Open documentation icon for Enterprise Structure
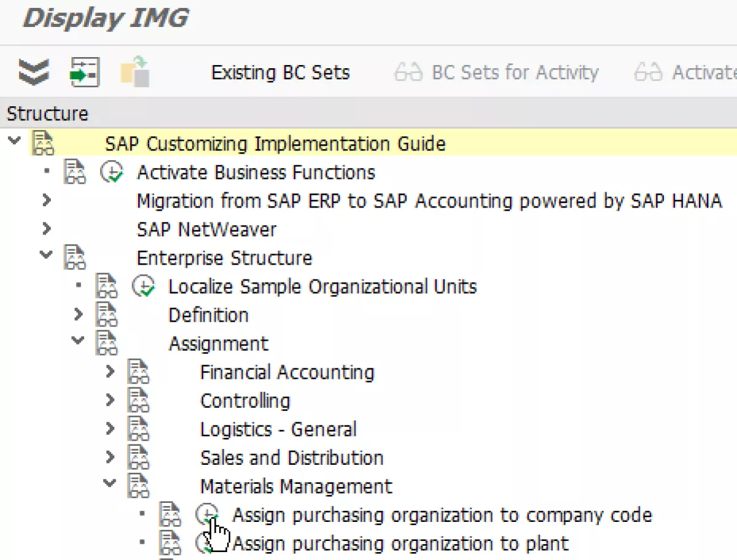 75,258
